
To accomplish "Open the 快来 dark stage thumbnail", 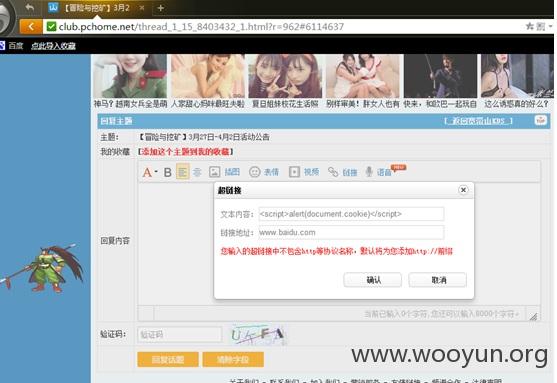I will click(440, 76).
